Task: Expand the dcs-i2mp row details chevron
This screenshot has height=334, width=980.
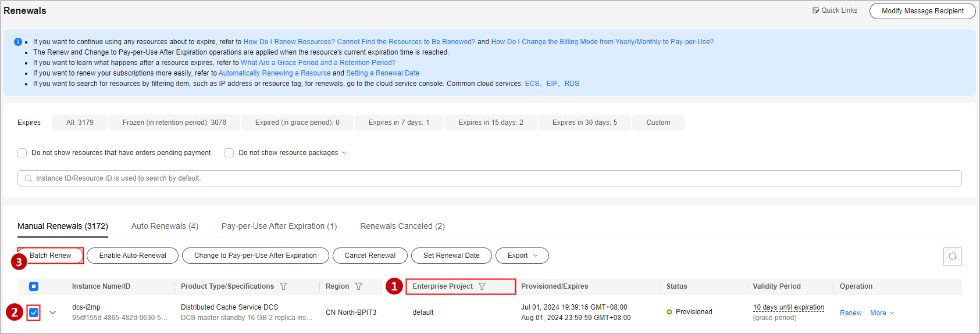Action: coord(53,313)
